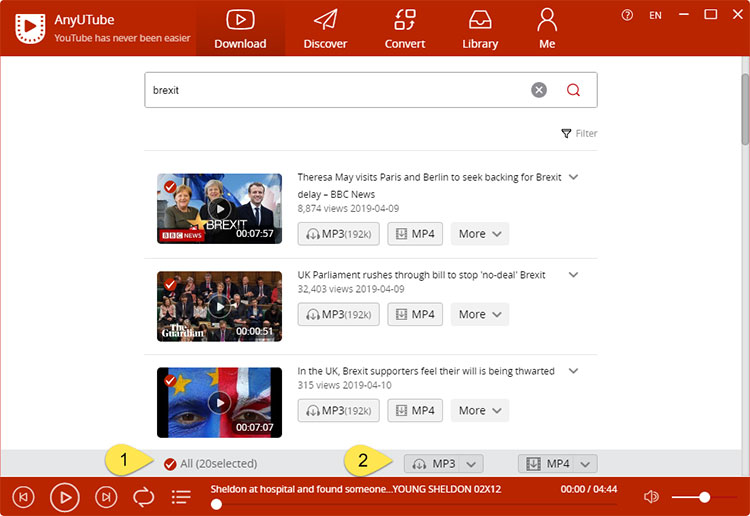Viewport: 750px width, 516px height.
Task: Click the AnyUTube logo icon
Action: coord(30,28)
